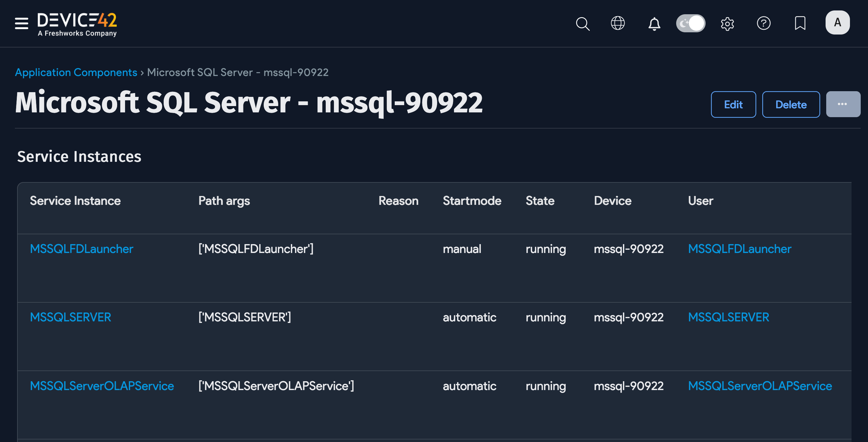Click the Edit button
Viewport: 868px width, 442px height.
coord(733,104)
